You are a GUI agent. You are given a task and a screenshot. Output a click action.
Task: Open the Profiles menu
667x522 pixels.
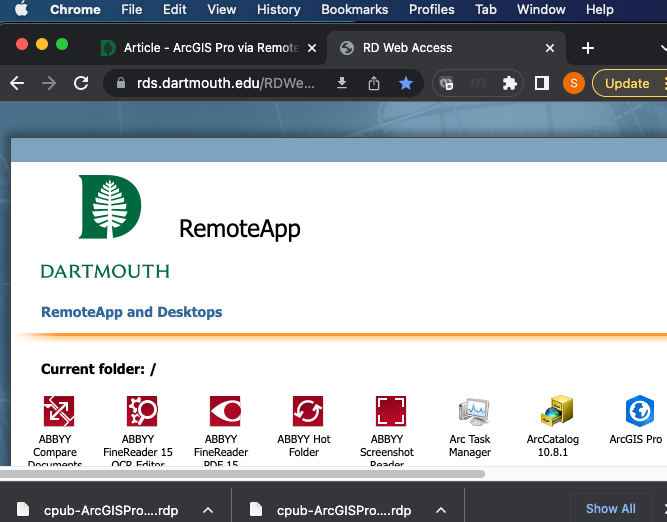click(x=431, y=9)
